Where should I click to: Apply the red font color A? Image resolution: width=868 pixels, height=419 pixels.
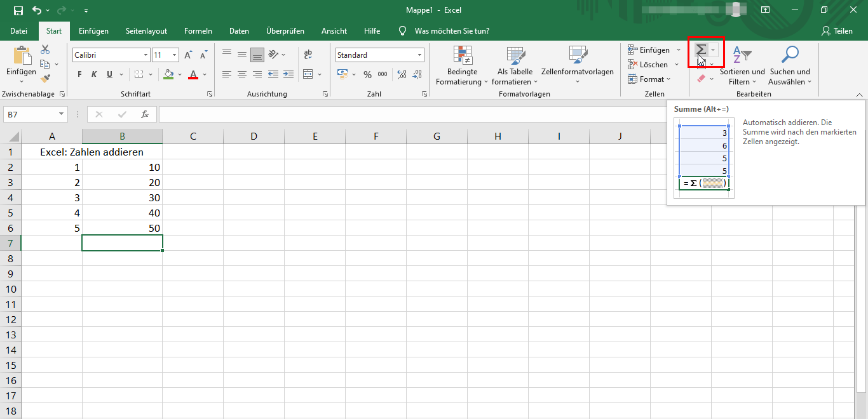coord(193,74)
